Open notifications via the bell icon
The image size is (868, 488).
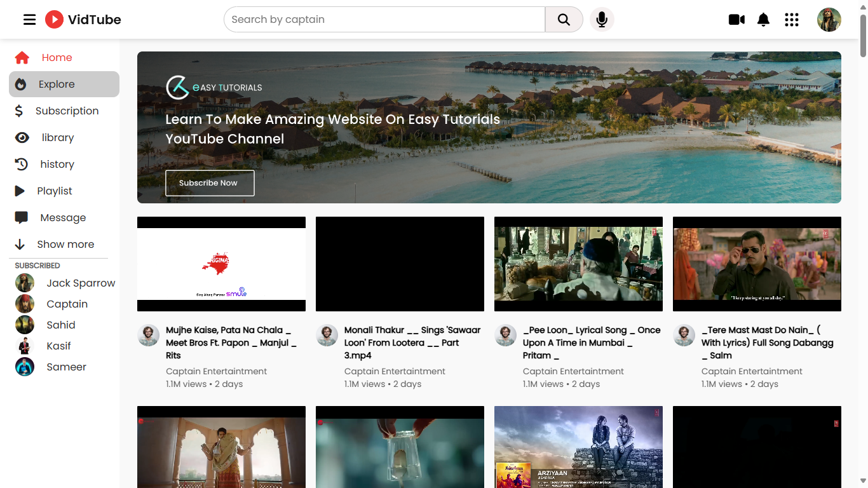point(763,20)
